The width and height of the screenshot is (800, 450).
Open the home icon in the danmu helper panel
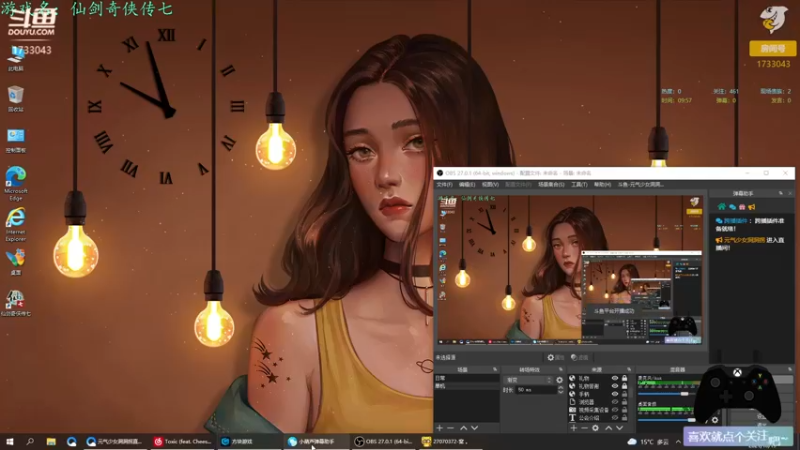721,207
